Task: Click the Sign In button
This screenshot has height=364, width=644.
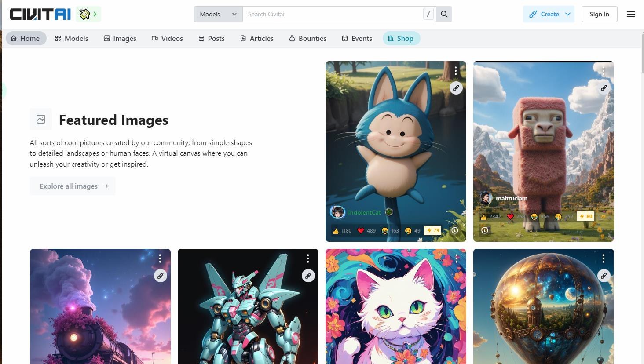Action: point(599,14)
